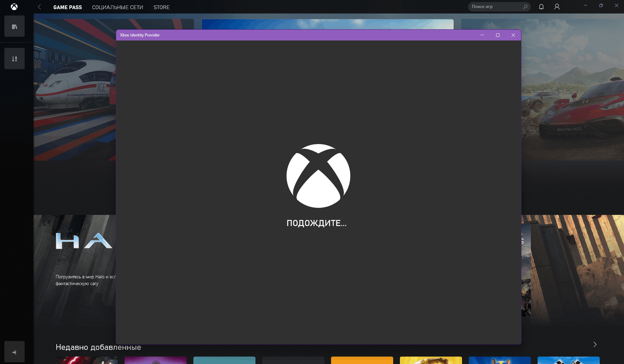Close the Xbox Identity Provider dialog

point(513,35)
